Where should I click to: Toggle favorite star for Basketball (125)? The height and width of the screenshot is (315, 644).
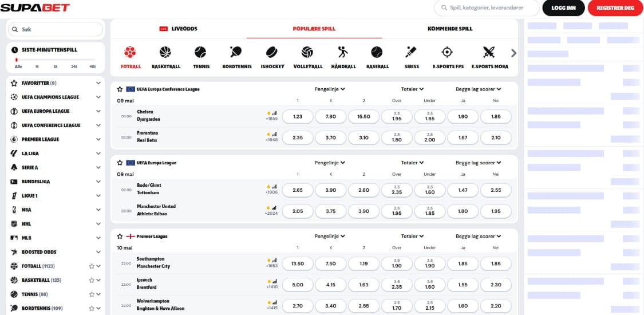coord(92,280)
